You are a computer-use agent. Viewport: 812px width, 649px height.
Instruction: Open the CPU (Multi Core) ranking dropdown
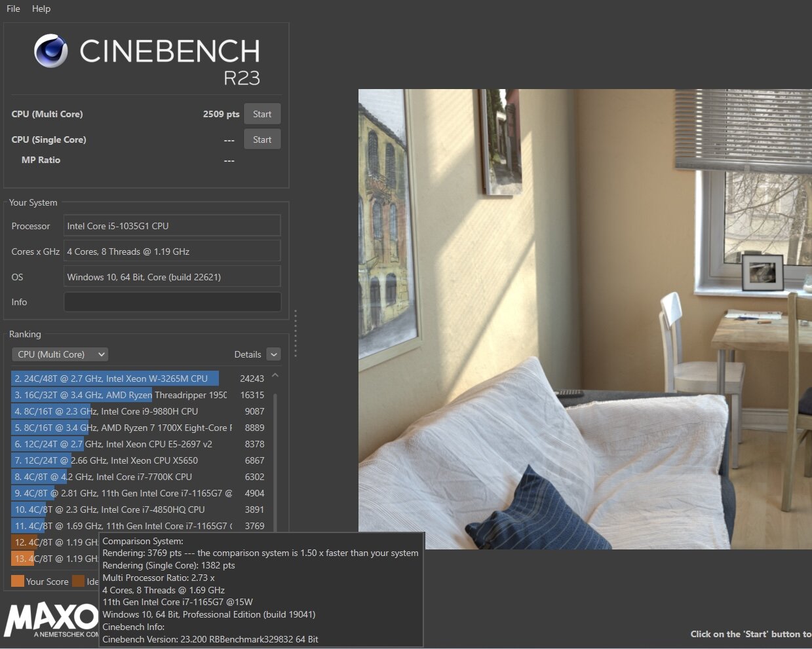pos(60,354)
